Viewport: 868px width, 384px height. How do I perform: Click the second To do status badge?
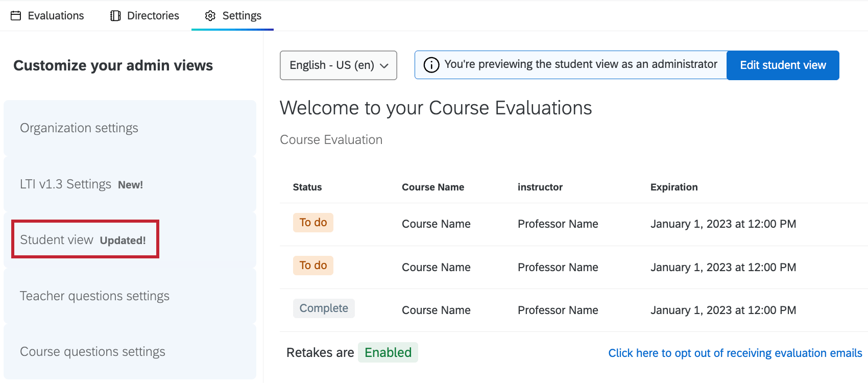coord(313,266)
